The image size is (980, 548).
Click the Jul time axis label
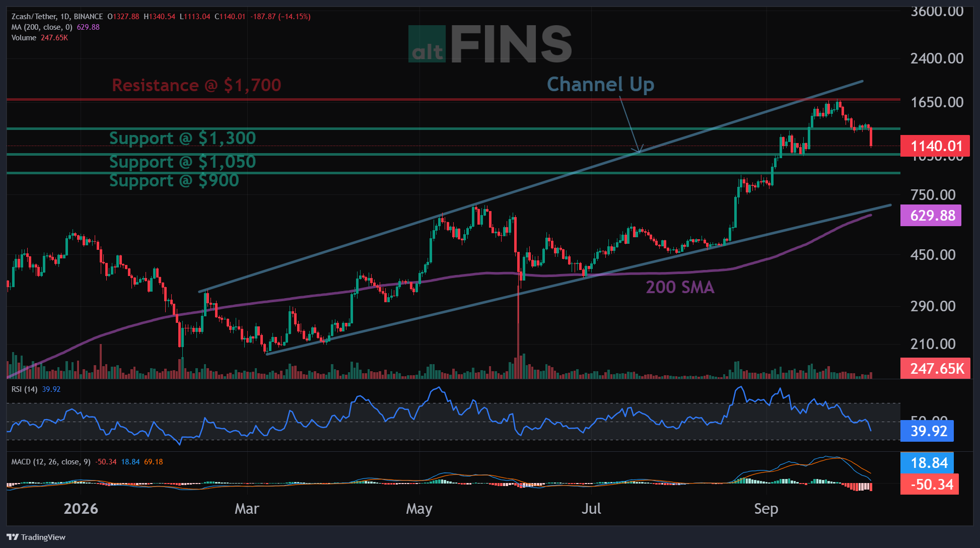click(x=591, y=509)
